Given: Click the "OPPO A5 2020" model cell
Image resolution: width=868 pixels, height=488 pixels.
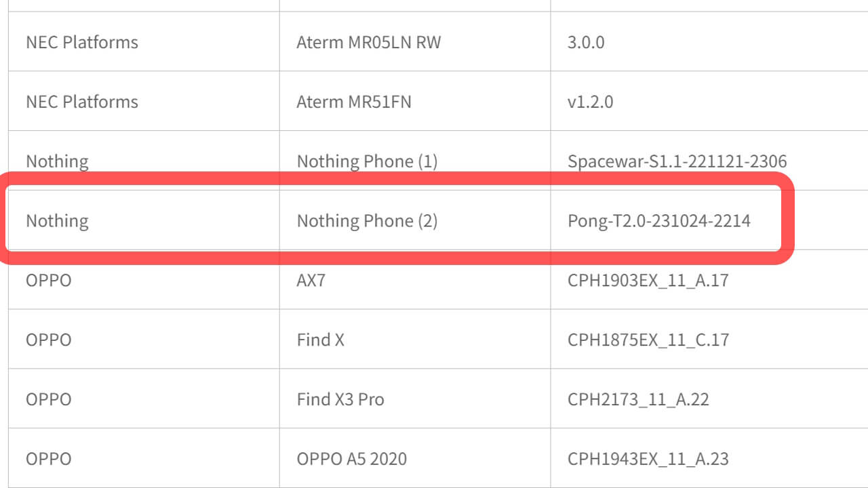Looking at the screenshot, I should point(351,459).
